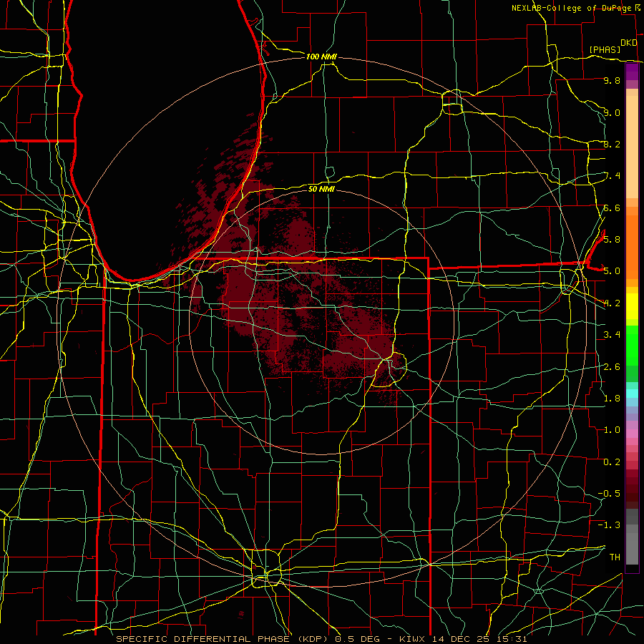Click the [PHAS] units label
The image size is (644, 644).
[605, 49]
